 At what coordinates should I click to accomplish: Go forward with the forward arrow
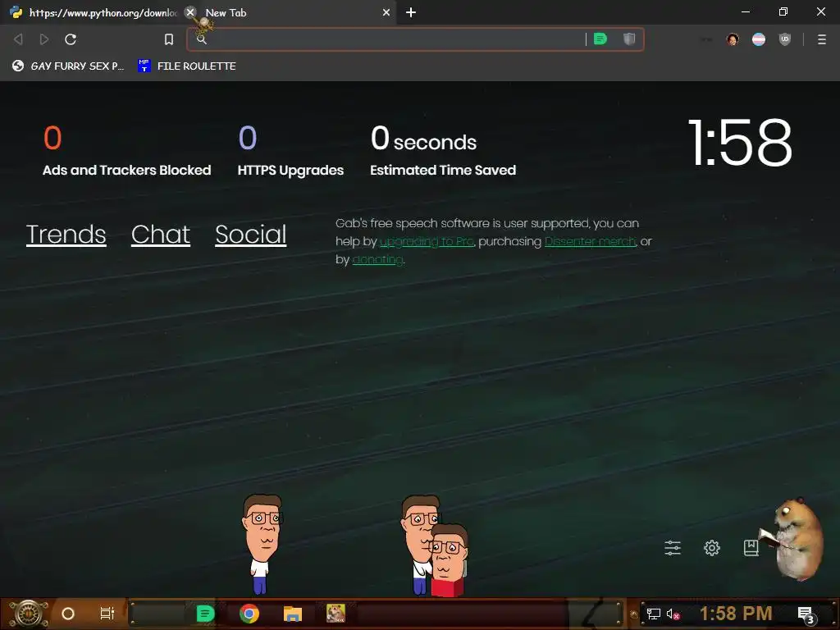click(44, 39)
